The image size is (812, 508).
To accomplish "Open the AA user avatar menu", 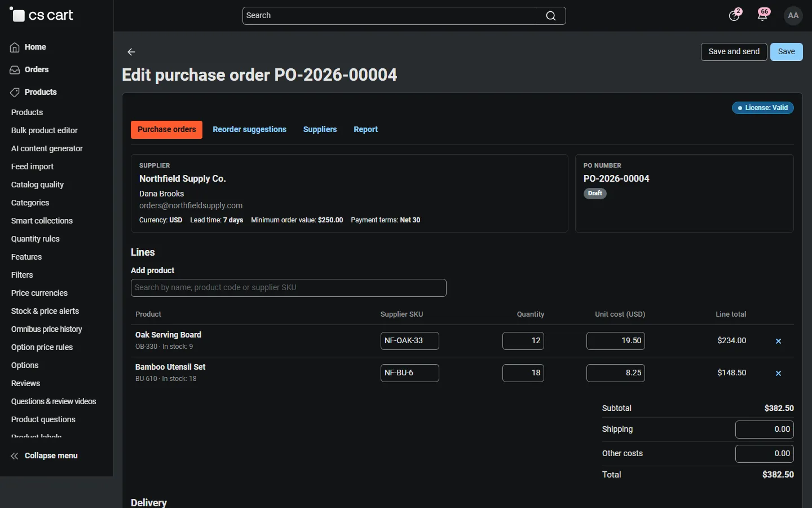I will pyautogui.click(x=793, y=16).
